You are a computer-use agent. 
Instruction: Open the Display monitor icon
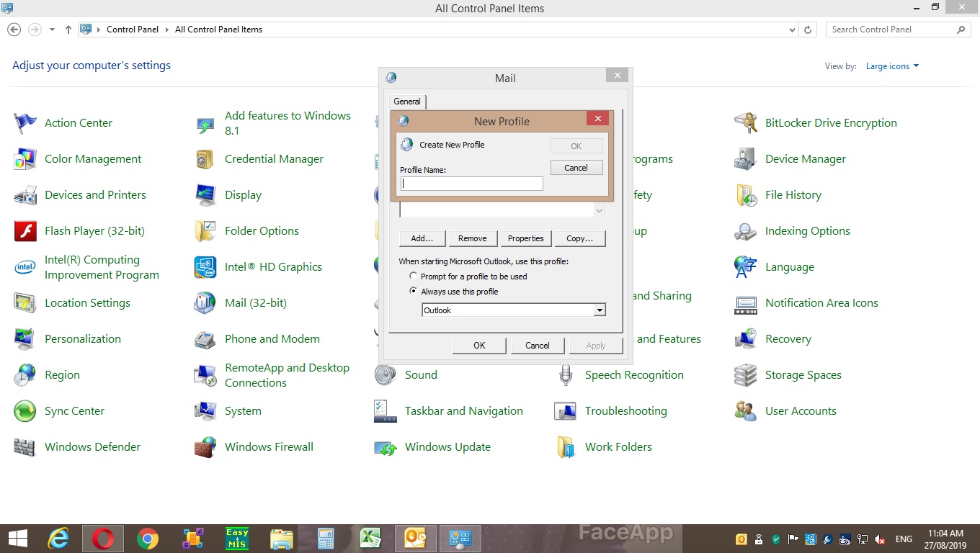pos(205,195)
